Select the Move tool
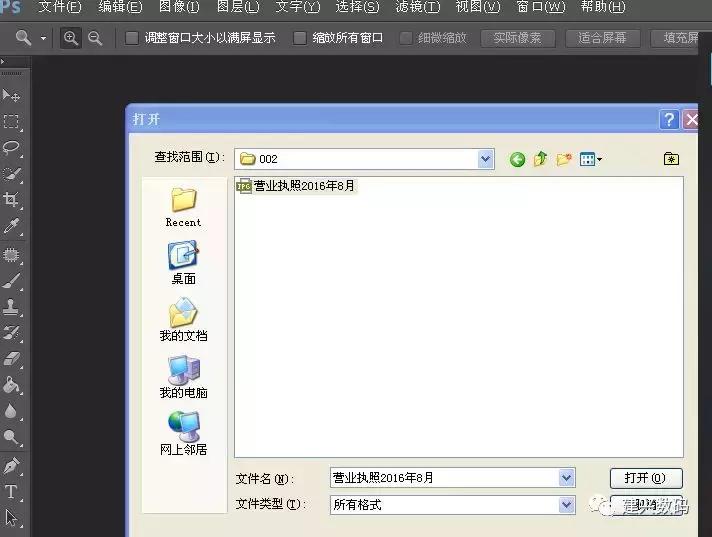This screenshot has height=537, width=712. point(11,95)
